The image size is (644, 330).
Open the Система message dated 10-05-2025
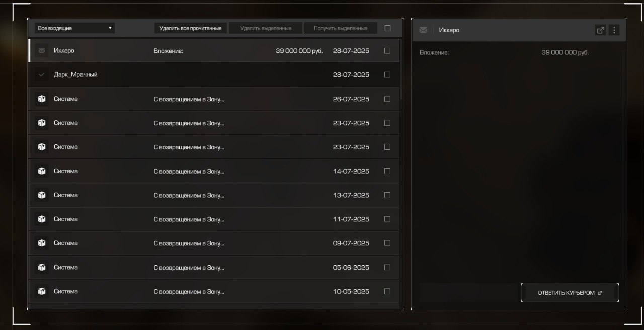click(201, 292)
